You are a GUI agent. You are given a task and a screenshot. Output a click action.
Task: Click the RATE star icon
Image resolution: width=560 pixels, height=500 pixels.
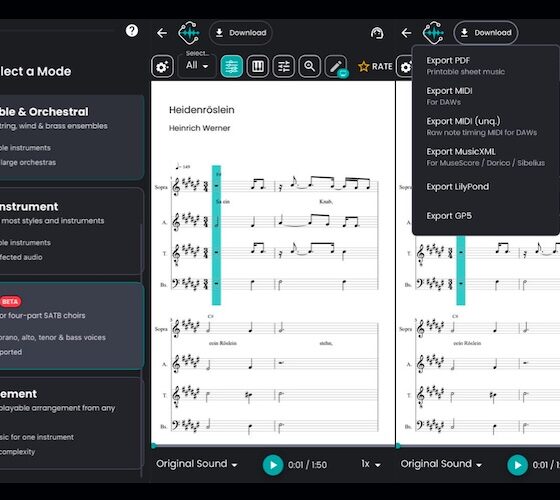(x=364, y=66)
